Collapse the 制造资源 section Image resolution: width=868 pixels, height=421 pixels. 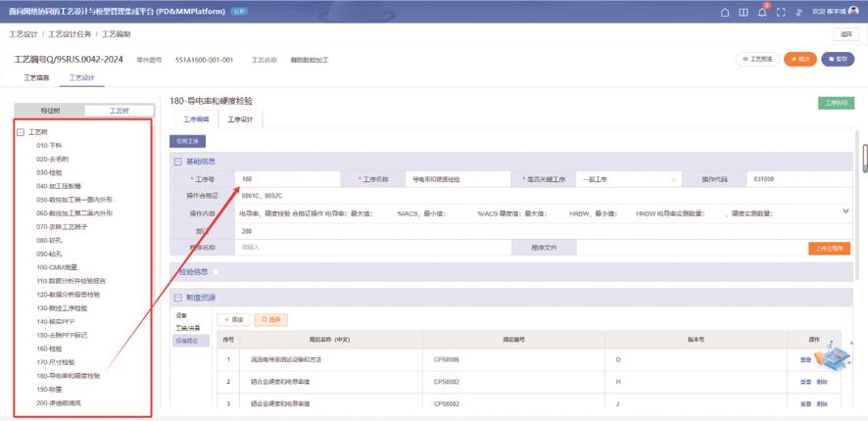tap(177, 298)
